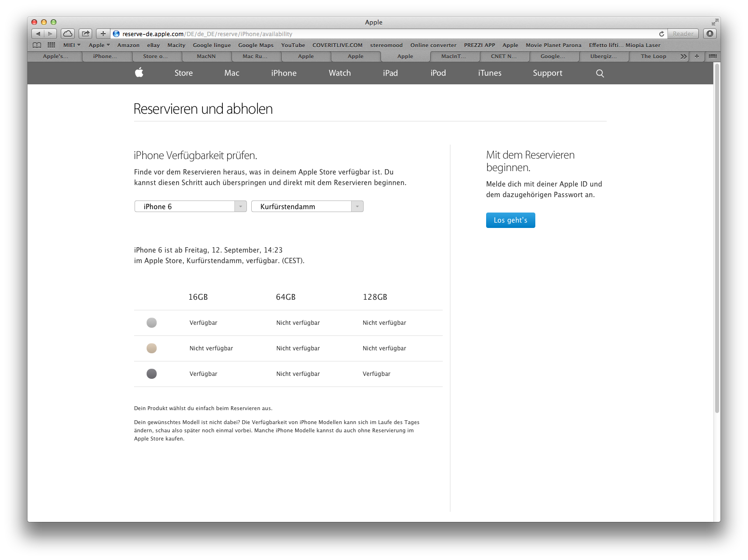Click the Los geht's button
Image resolution: width=748 pixels, height=560 pixels.
click(511, 220)
